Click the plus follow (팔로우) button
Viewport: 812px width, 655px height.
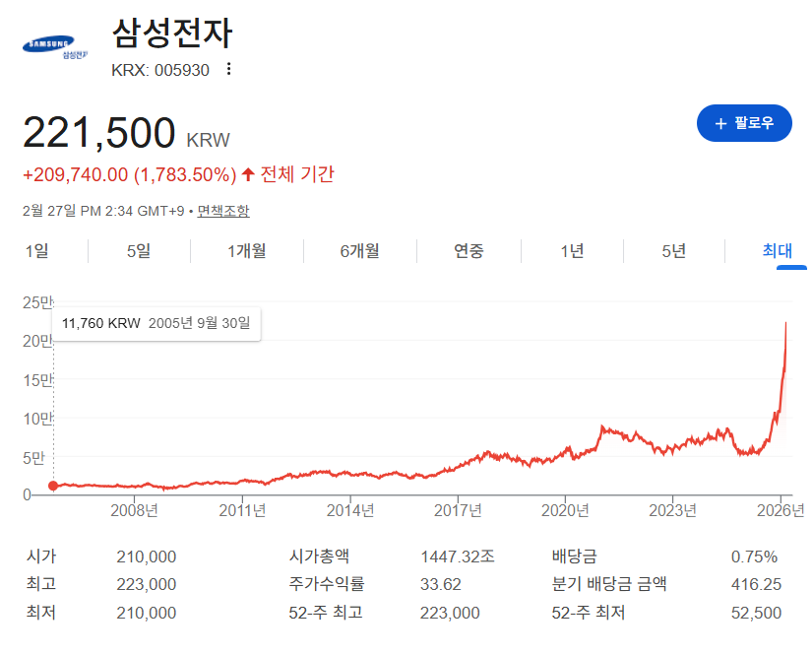(x=744, y=123)
